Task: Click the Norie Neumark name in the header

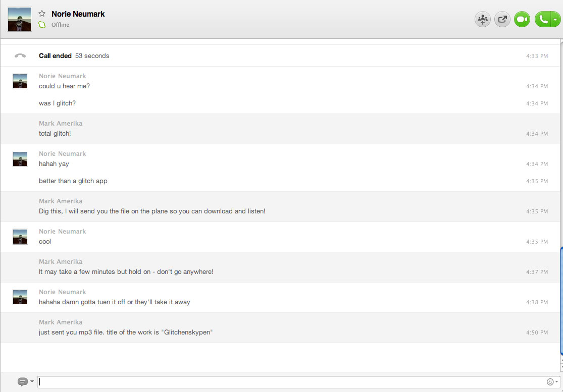Action: coord(78,14)
